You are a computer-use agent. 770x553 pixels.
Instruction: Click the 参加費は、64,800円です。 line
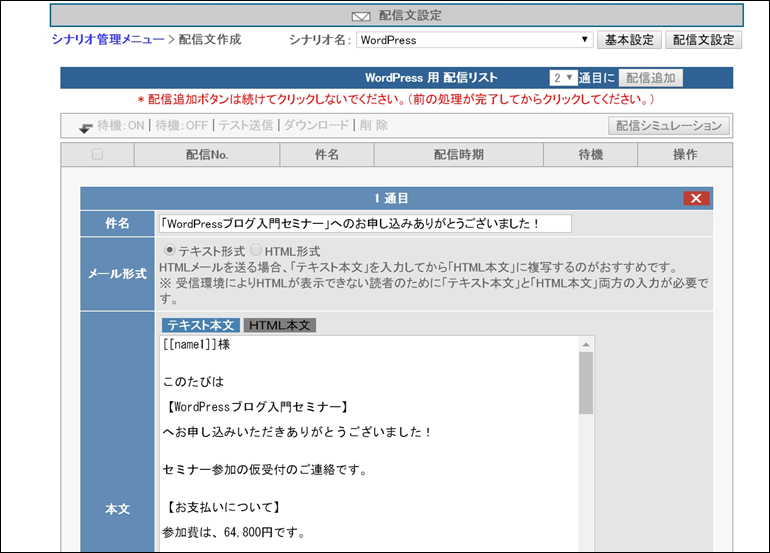point(234,532)
